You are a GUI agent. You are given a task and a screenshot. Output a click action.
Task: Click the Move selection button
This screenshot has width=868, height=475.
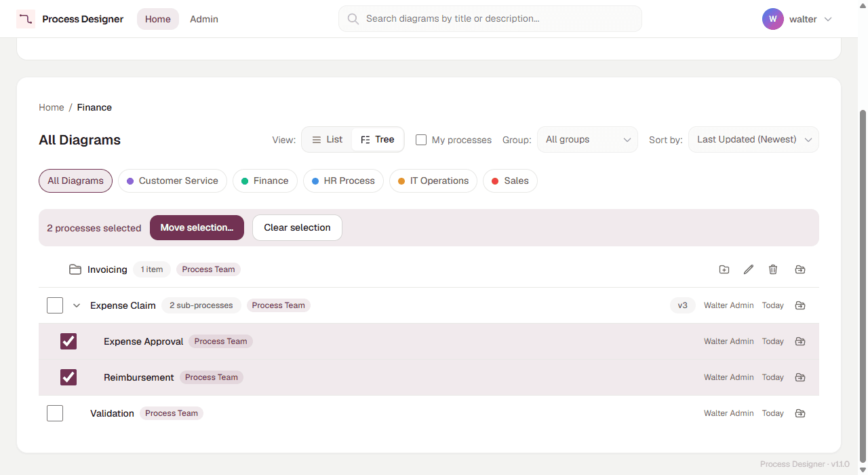(197, 228)
